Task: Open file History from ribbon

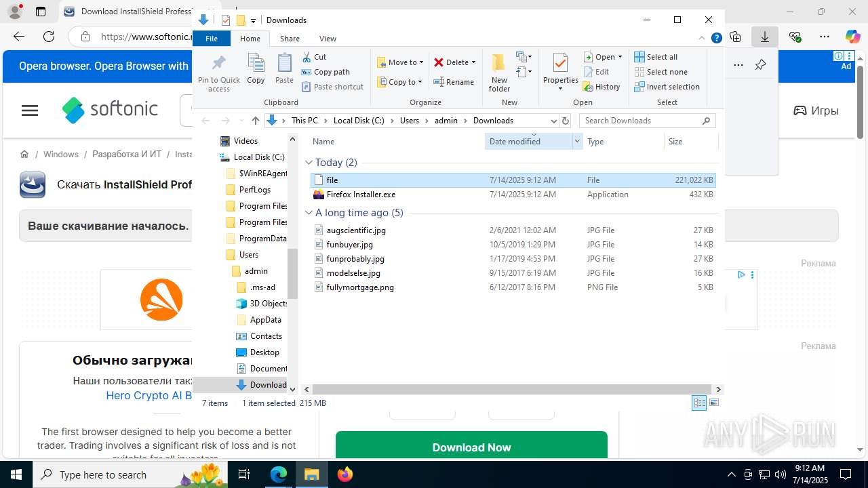Action: point(602,87)
